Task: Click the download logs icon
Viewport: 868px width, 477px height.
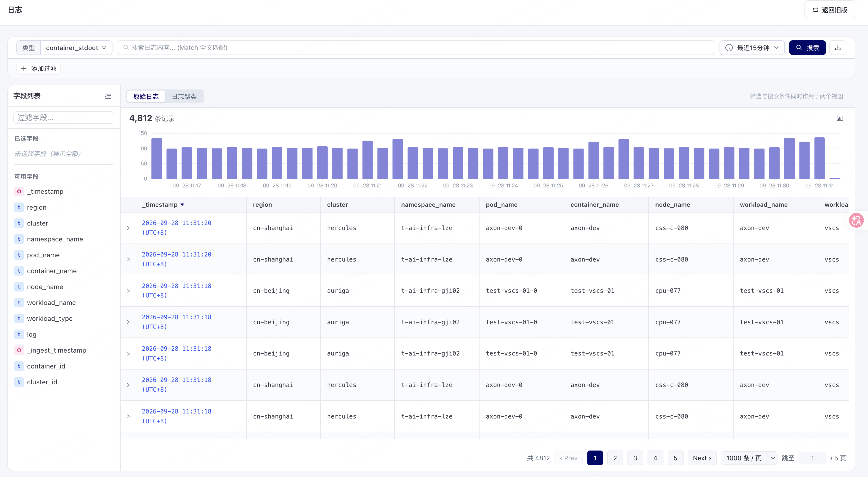Action: click(x=837, y=48)
